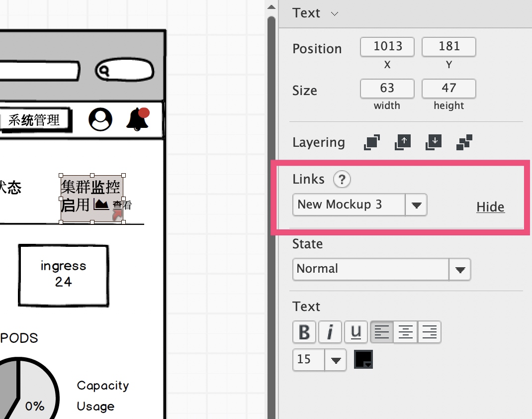Click the Send Backward layering icon
The width and height of the screenshot is (532, 419).
tap(434, 142)
